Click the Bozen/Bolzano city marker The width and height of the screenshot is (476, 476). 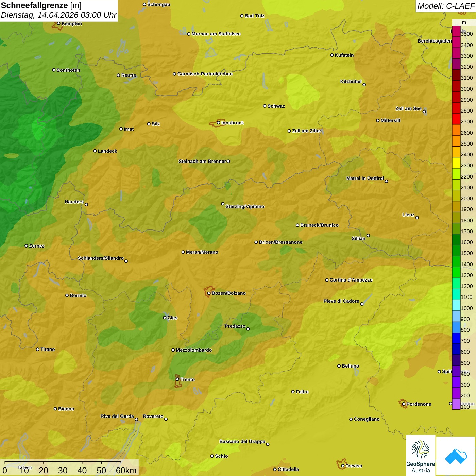tap(209, 293)
